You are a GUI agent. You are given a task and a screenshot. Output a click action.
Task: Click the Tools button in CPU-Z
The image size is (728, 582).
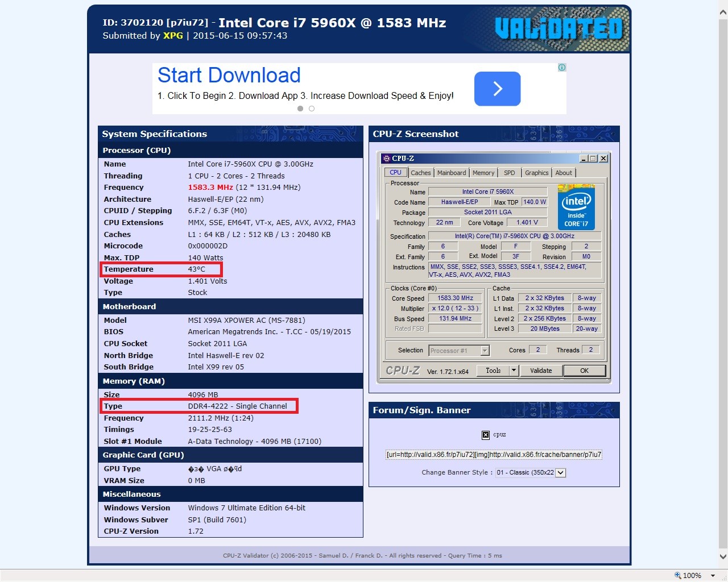tap(493, 371)
